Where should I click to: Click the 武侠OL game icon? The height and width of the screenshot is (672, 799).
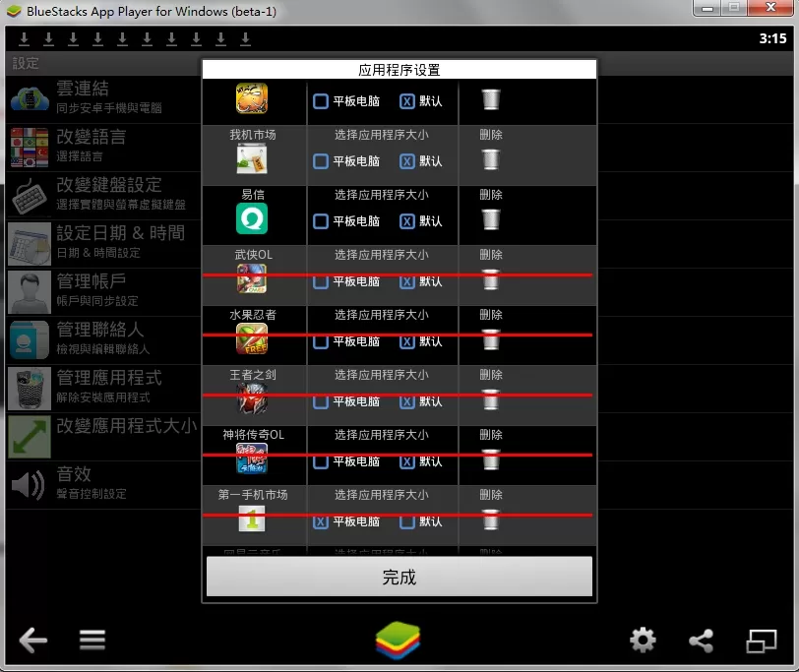[x=252, y=278]
